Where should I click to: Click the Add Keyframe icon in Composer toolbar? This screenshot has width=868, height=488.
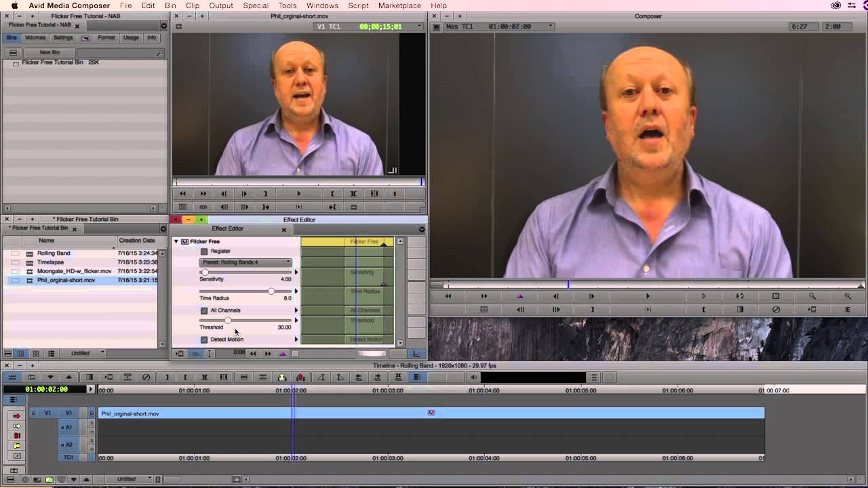[520, 296]
